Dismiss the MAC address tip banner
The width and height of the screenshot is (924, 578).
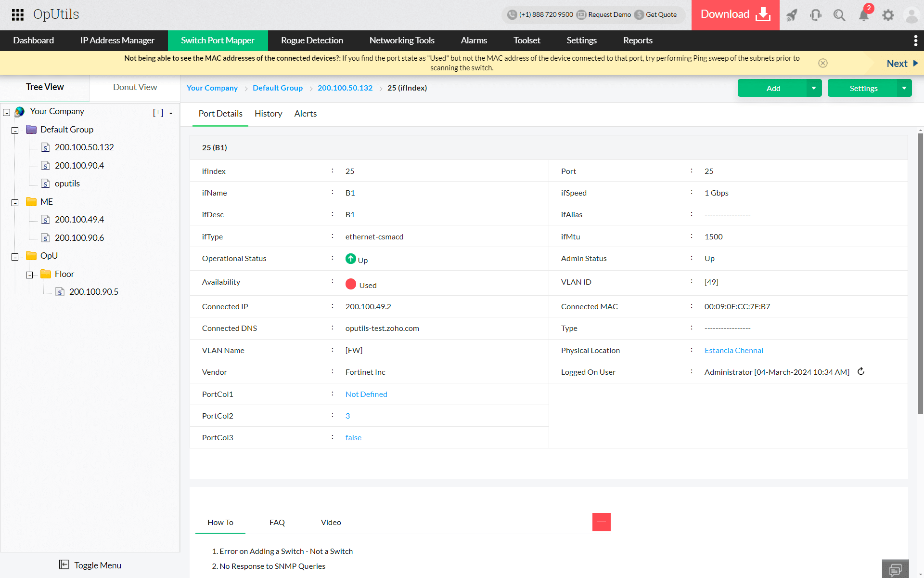pos(823,63)
